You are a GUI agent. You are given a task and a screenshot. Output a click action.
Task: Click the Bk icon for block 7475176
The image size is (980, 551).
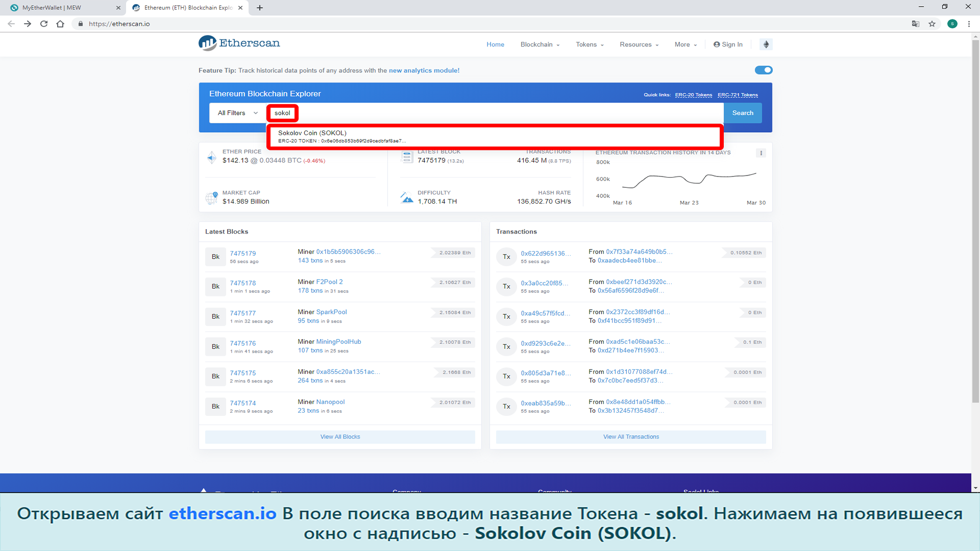click(x=215, y=346)
